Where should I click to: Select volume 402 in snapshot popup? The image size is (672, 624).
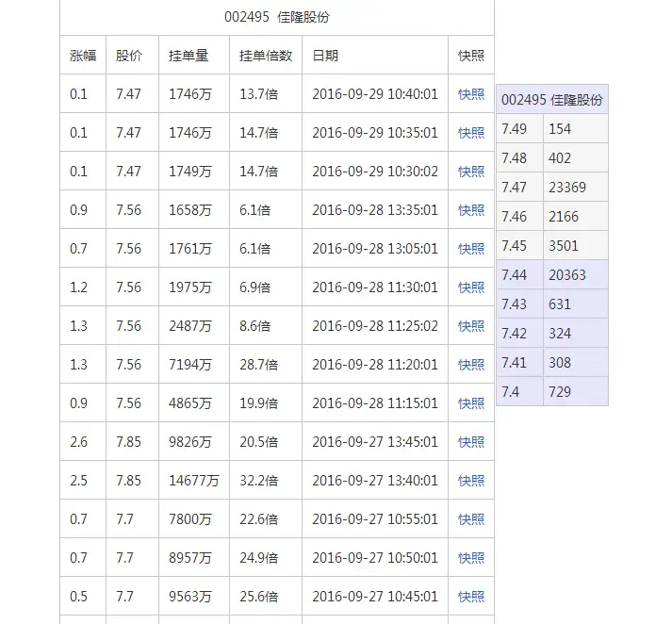point(576,157)
